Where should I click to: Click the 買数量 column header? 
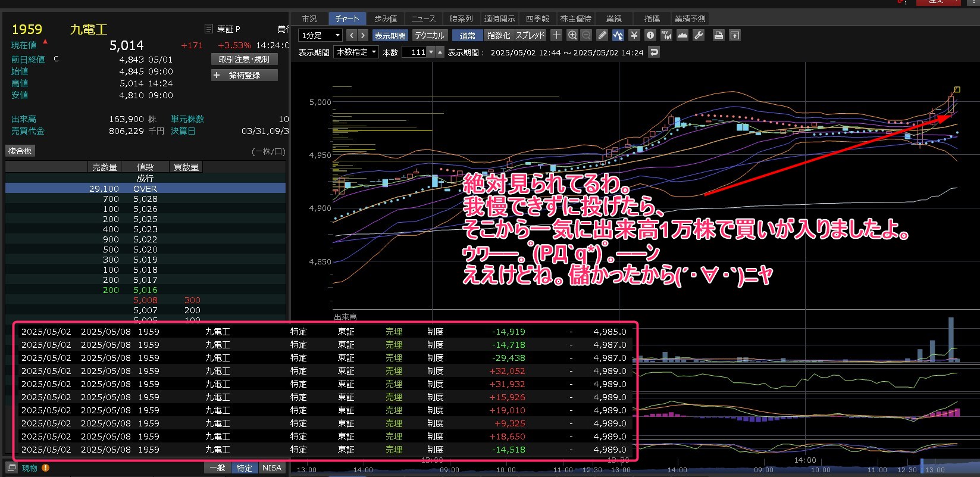pos(186,167)
